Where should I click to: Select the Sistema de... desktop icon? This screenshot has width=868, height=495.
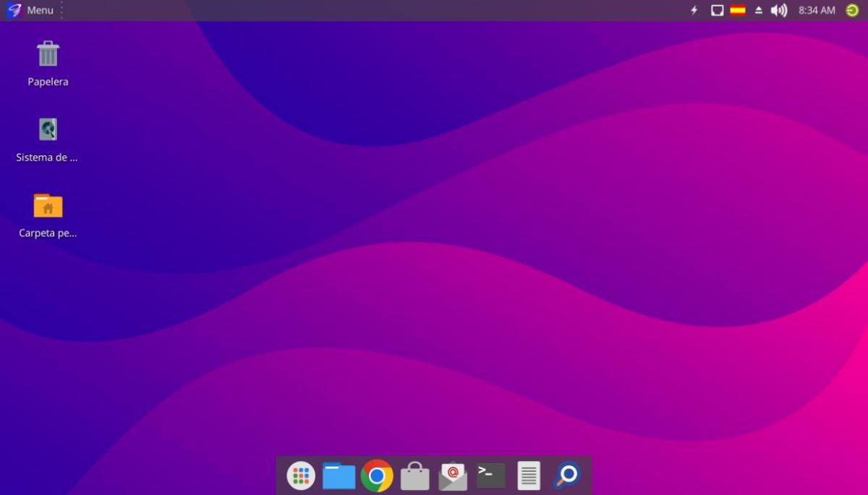[x=48, y=130]
